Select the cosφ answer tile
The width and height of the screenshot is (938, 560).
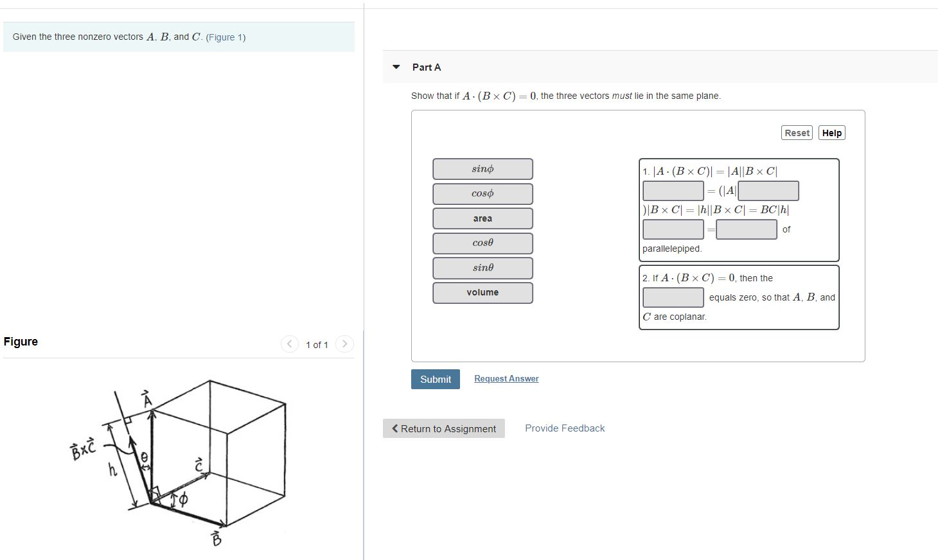tap(482, 193)
